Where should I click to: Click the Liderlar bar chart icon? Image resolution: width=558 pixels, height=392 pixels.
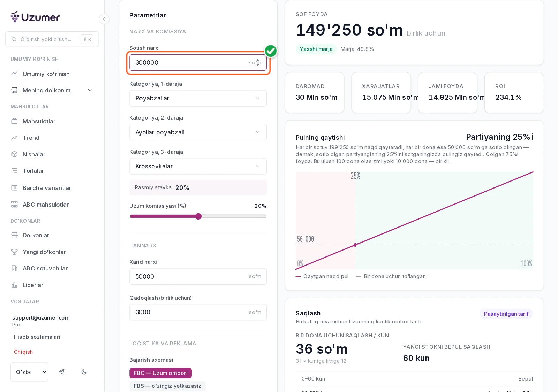pyautogui.click(x=14, y=285)
